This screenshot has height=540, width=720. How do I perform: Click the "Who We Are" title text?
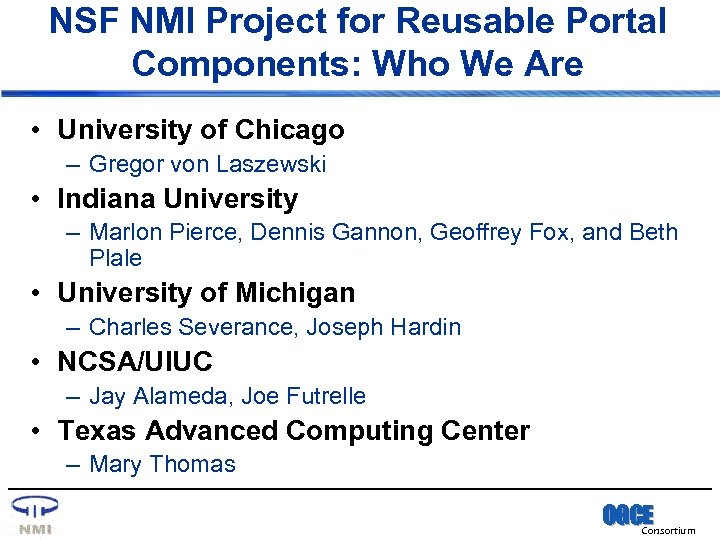coord(478,64)
